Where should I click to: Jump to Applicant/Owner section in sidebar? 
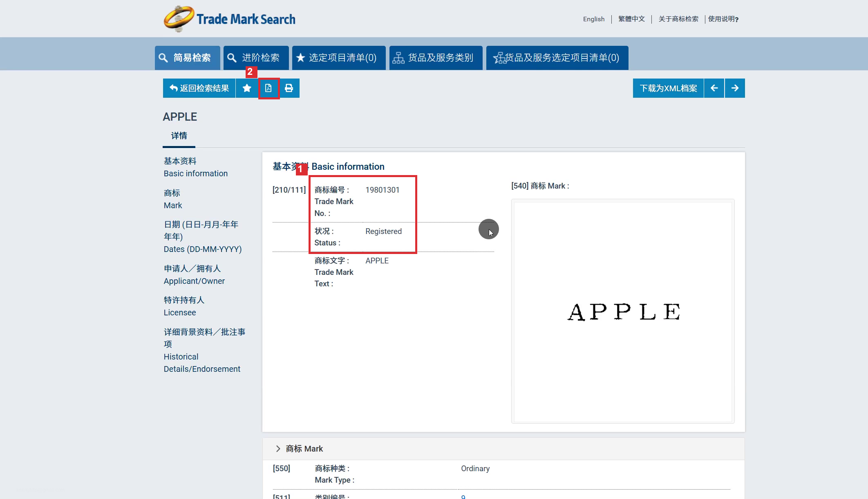pos(194,275)
